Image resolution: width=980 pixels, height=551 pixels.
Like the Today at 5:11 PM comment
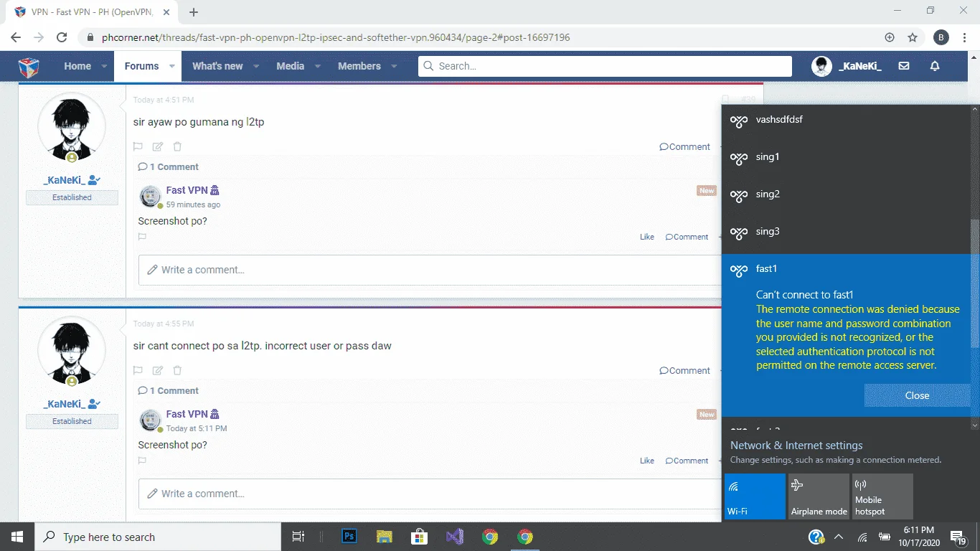pyautogui.click(x=647, y=461)
